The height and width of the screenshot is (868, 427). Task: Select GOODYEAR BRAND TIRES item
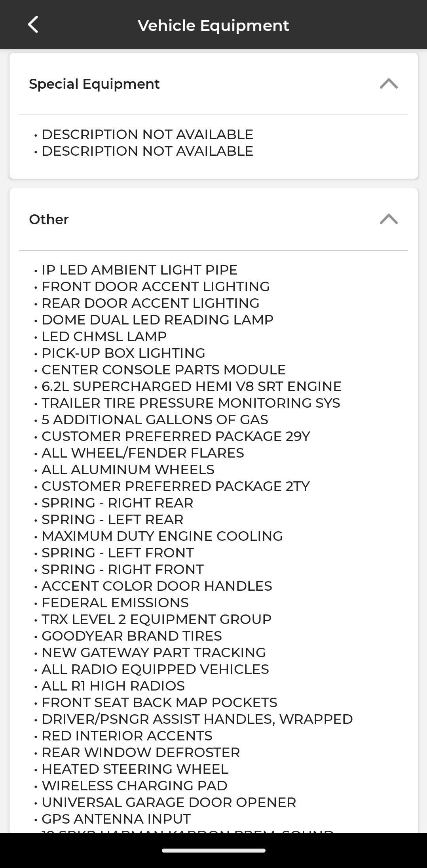pyautogui.click(x=131, y=636)
